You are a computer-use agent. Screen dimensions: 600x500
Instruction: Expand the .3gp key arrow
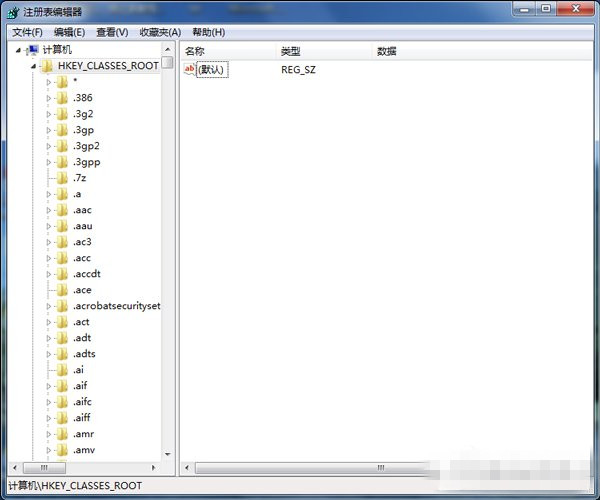coord(49,130)
